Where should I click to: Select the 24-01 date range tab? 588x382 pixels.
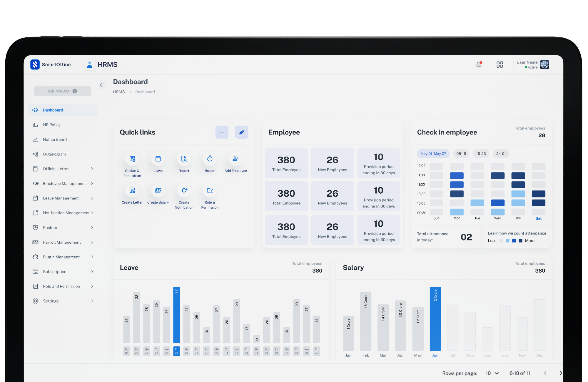(x=501, y=154)
